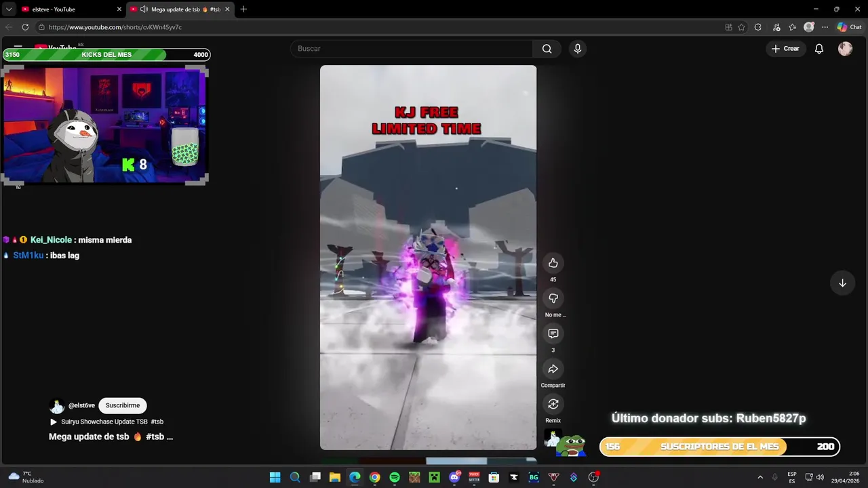Image resolution: width=868 pixels, height=488 pixels.
Task: Open the media control music icon
Action: [776, 27]
